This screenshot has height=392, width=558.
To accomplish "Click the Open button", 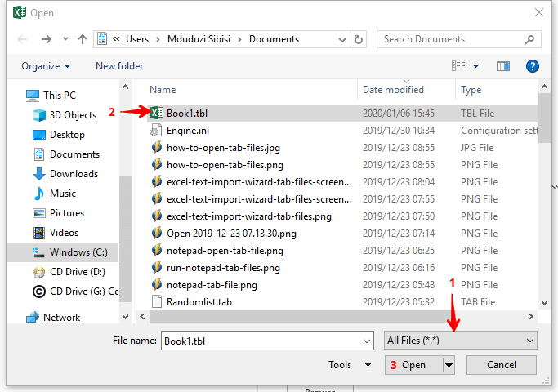I will (x=414, y=365).
